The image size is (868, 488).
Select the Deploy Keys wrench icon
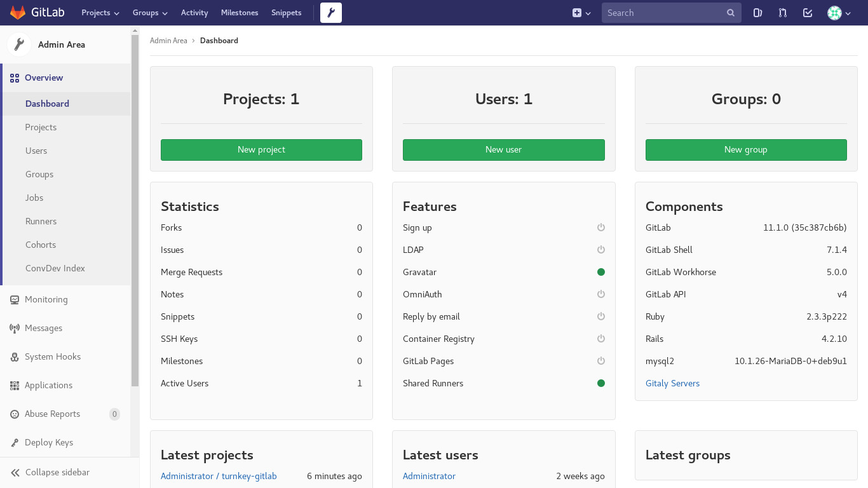(13, 442)
